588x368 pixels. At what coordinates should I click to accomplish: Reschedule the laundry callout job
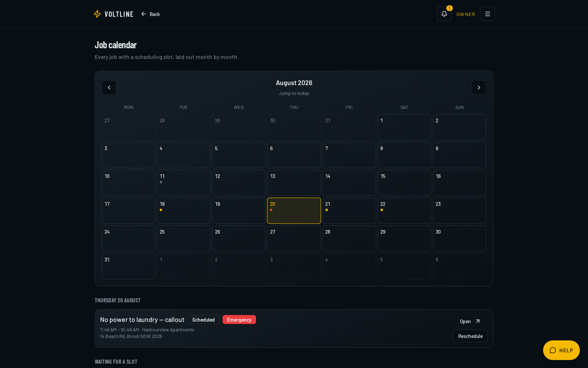pos(470,336)
